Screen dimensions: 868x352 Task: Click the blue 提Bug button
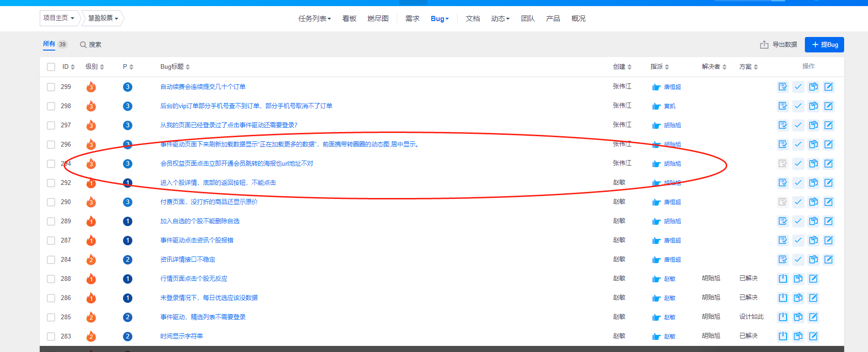tap(824, 44)
